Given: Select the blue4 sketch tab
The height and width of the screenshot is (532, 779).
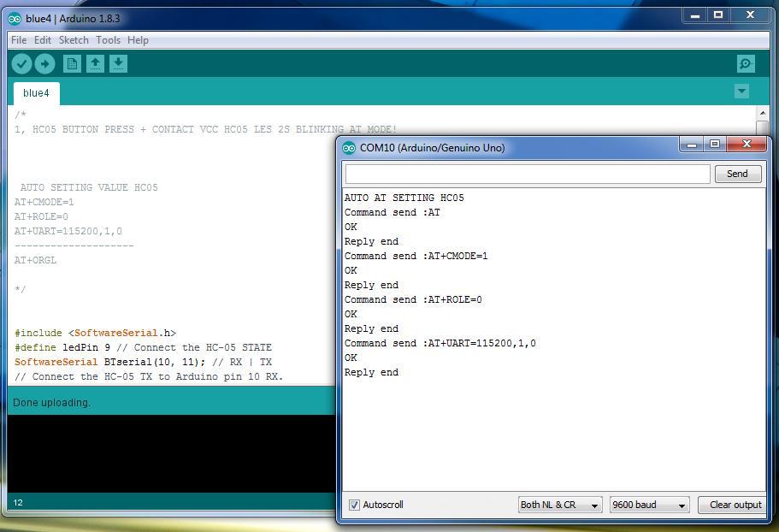Looking at the screenshot, I should pyautogui.click(x=36, y=93).
